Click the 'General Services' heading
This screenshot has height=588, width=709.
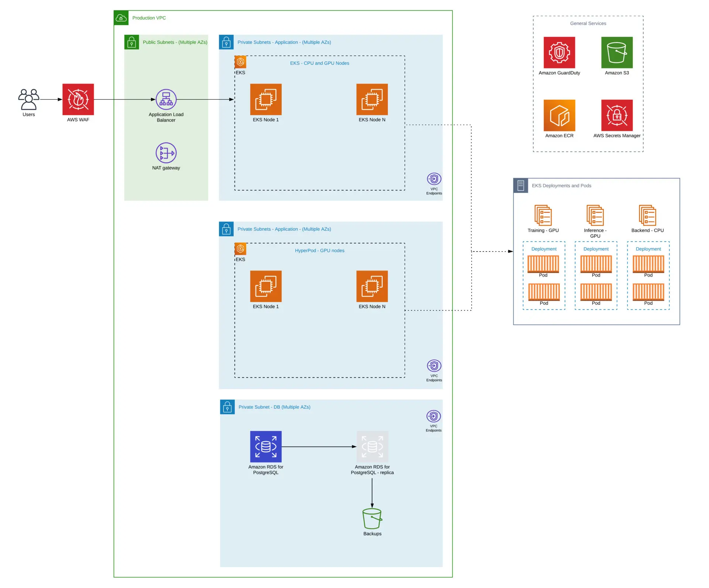[588, 23]
